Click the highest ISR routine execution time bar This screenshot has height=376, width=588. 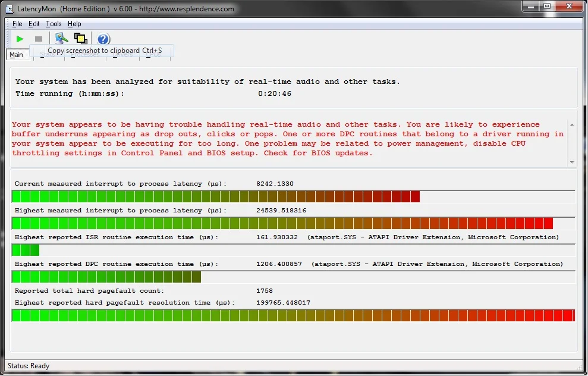point(293,250)
